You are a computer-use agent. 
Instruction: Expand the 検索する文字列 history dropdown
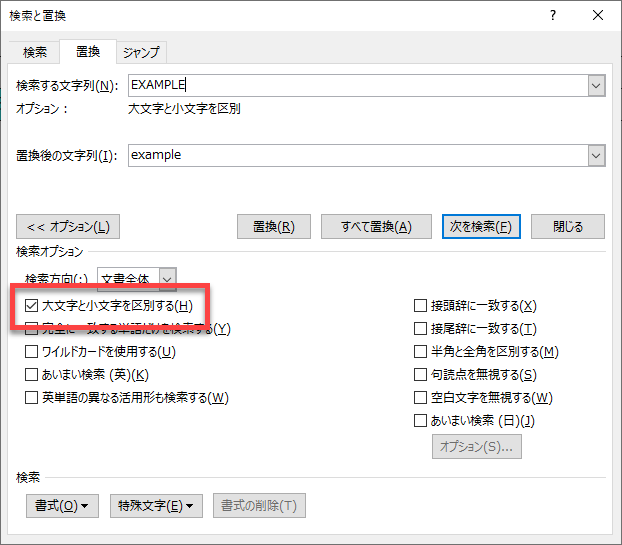pos(596,86)
